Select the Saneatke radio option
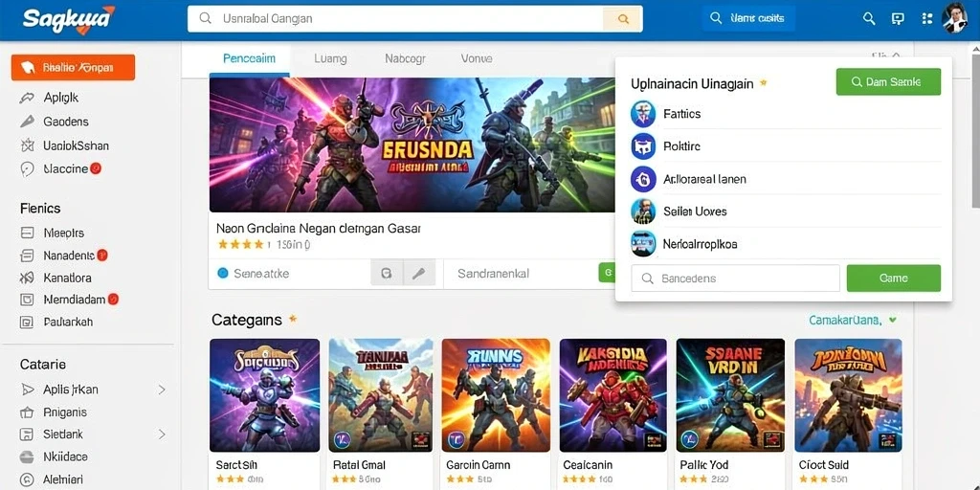 pos(223,273)
